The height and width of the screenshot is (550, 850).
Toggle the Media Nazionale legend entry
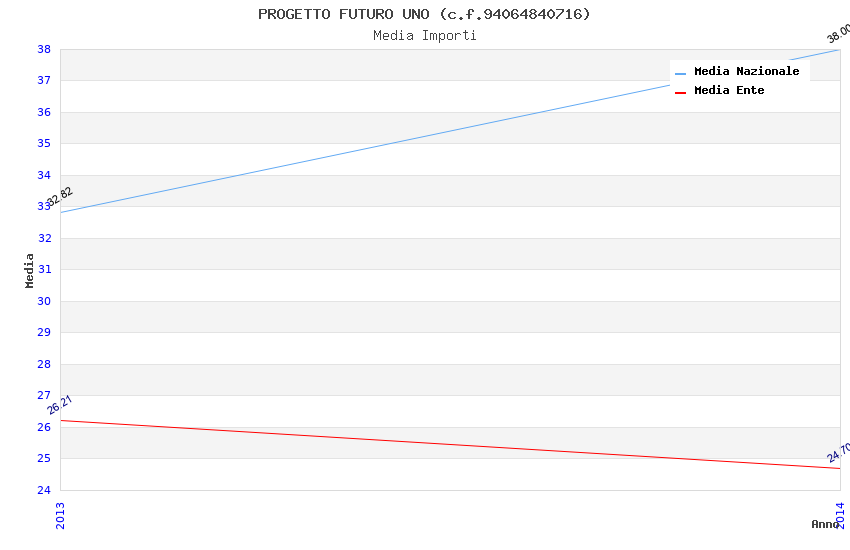[x=746, y=72]
